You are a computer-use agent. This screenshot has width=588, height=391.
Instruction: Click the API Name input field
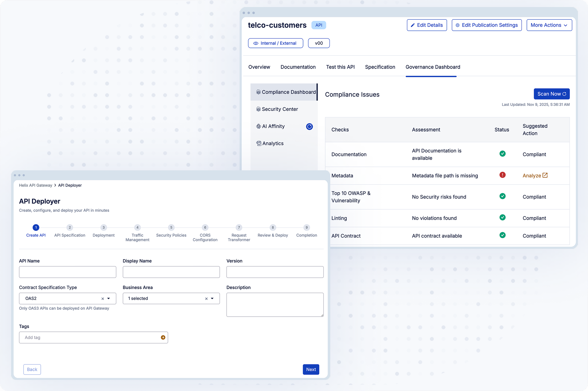click(67, 272)
